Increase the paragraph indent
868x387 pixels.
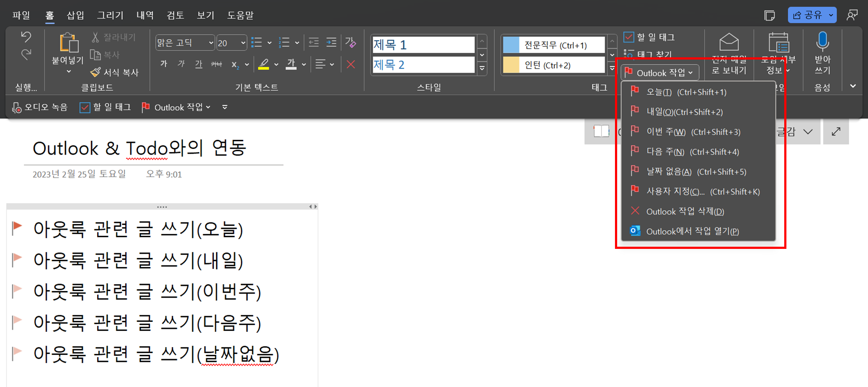pyautogui.click(x=331, y=42)
